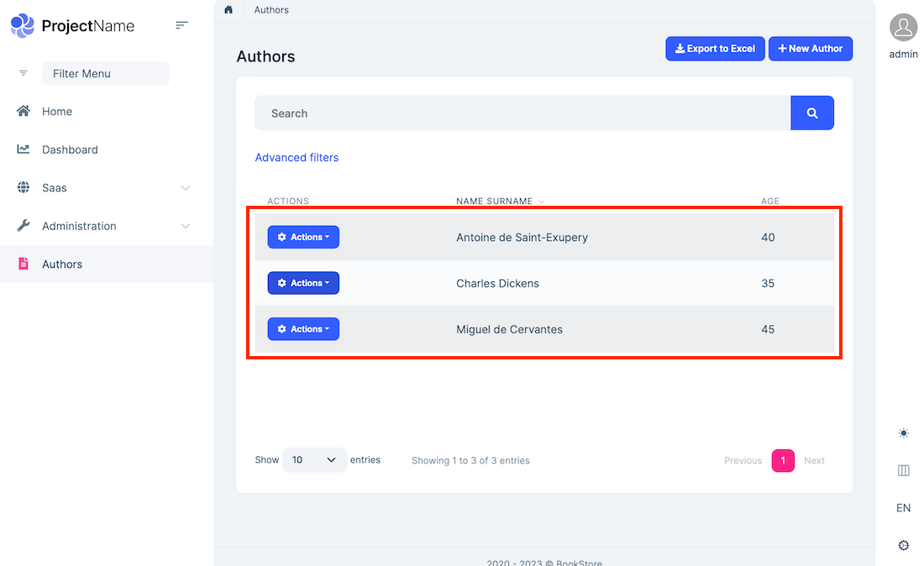
Task: Click Authors in the breadcrumb trail
Action: 270,10
